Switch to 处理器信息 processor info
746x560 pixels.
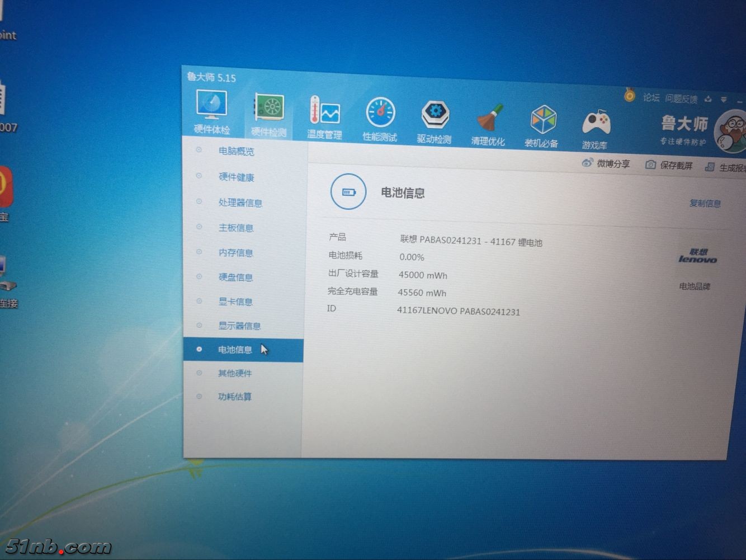point(240,203)
